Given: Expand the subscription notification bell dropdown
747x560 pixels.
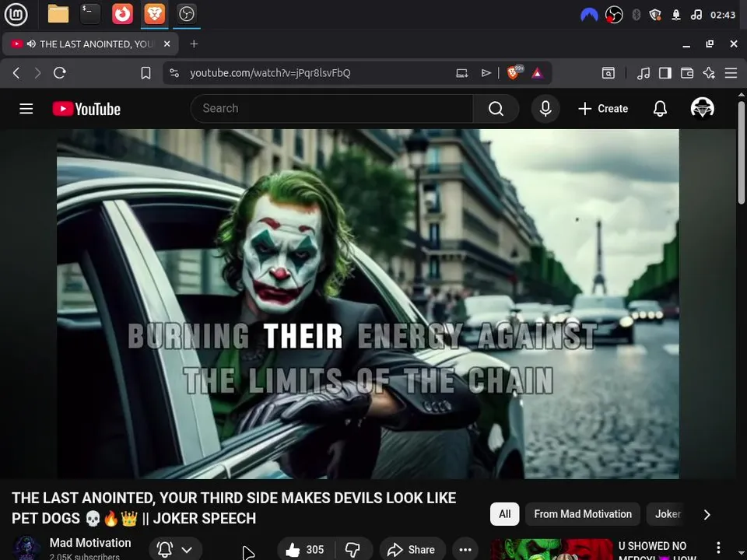Looking at the screenshot, I should click(x=176, y=550).
